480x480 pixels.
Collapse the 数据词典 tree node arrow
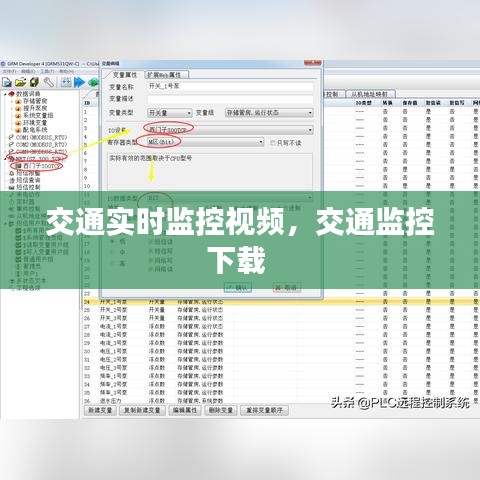[5, 94]
